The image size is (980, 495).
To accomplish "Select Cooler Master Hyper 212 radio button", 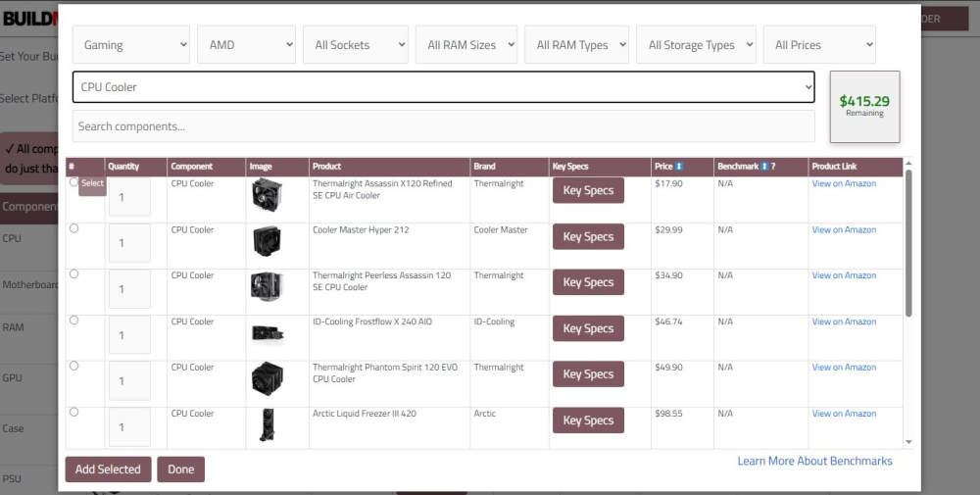I will click(x=73, y=228).
